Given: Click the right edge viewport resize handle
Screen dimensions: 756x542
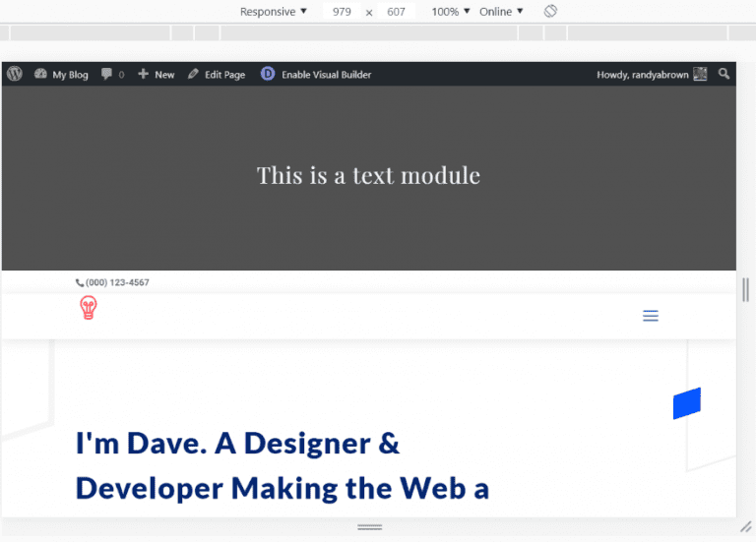Looking at the screenshot, I should click(746, 289).
